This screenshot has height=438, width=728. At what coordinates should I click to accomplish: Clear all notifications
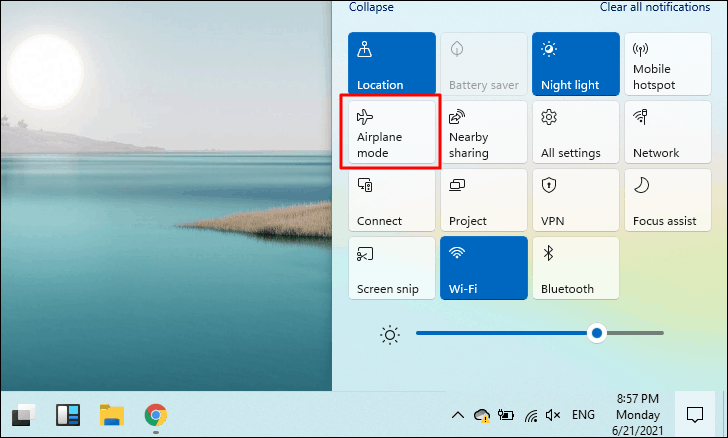click(x=655, y=7)
